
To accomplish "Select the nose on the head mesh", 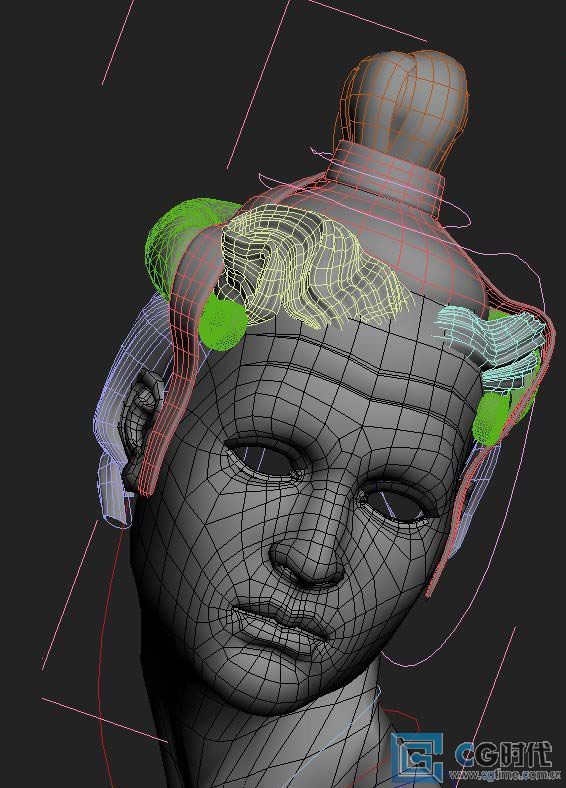I will point(308,553).
